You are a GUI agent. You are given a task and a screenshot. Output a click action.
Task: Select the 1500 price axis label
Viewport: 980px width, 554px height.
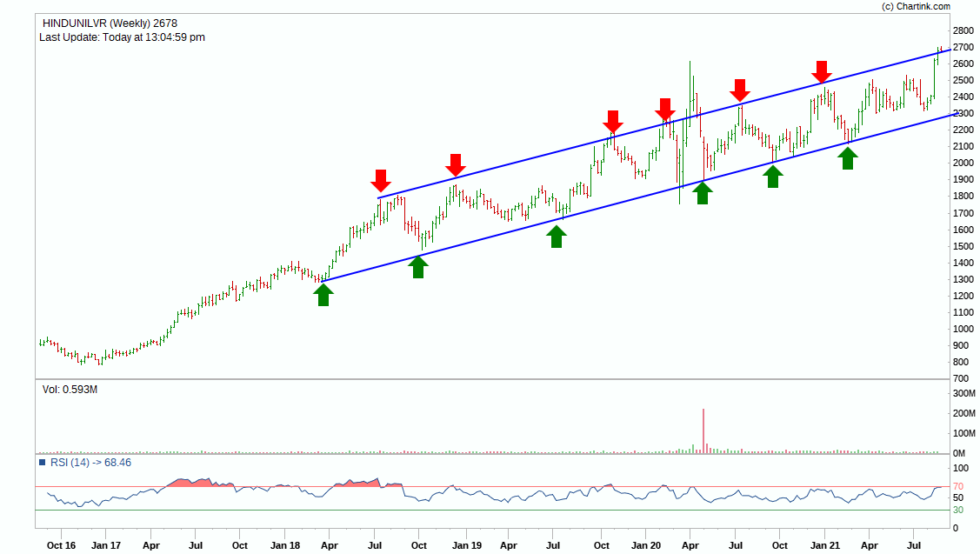point(963,246)
